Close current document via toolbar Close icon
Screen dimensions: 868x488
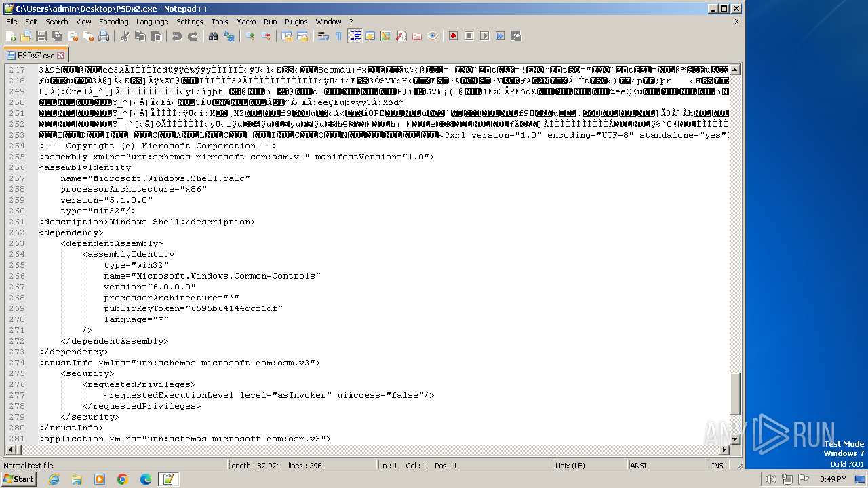(73, 36)
